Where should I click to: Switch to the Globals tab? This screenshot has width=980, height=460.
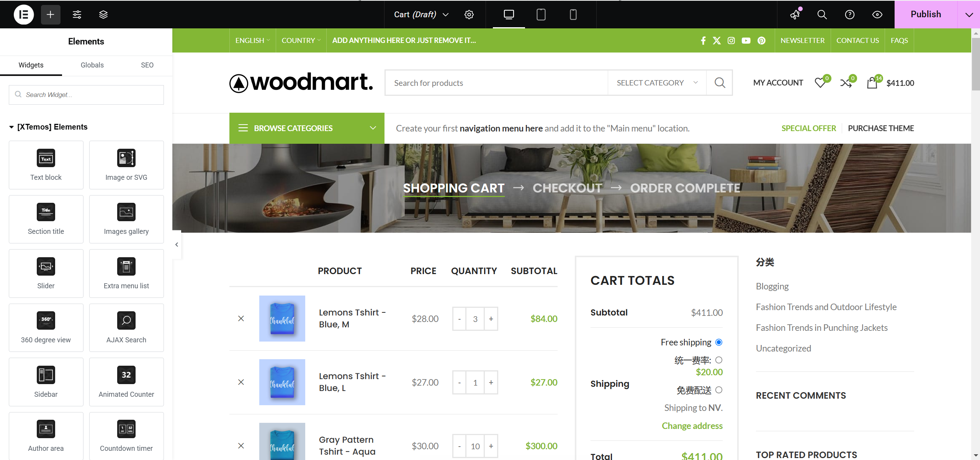[x=92, y=65]
